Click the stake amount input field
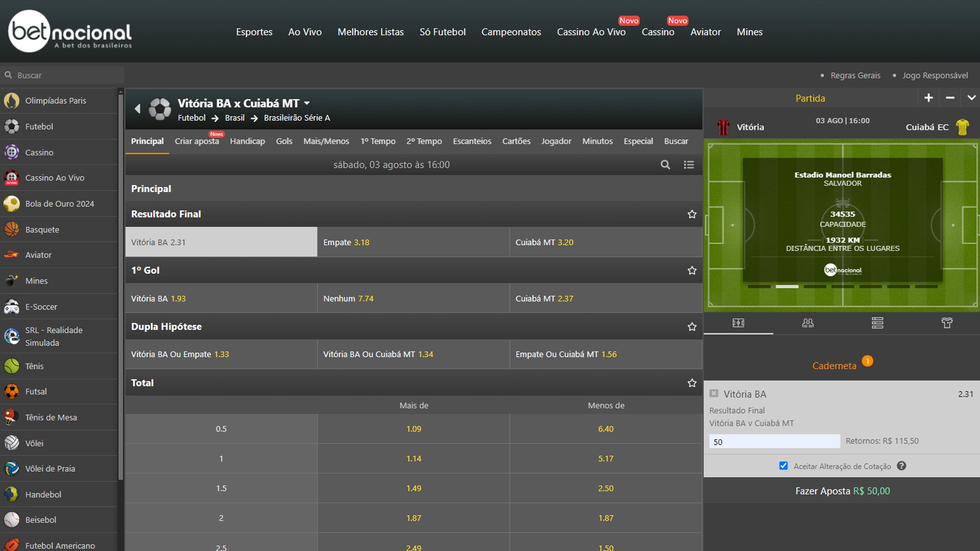The width and height of the screenshot is (980, 551). coord(774,441)
